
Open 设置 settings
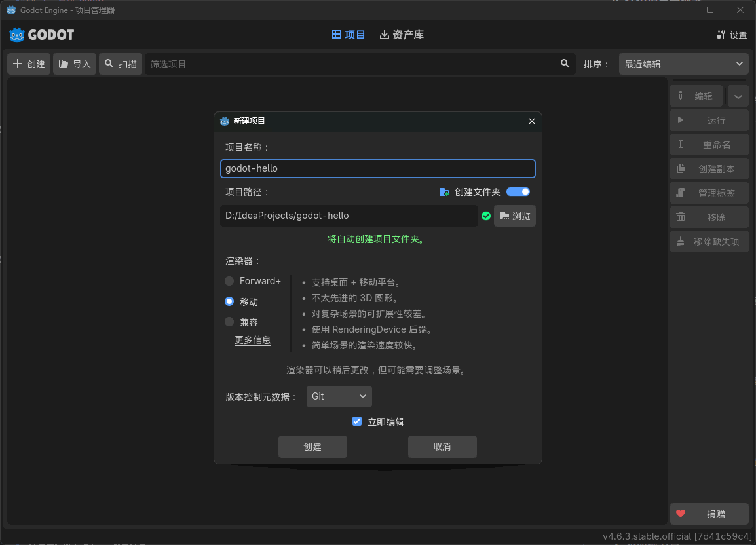coord(731,35)
